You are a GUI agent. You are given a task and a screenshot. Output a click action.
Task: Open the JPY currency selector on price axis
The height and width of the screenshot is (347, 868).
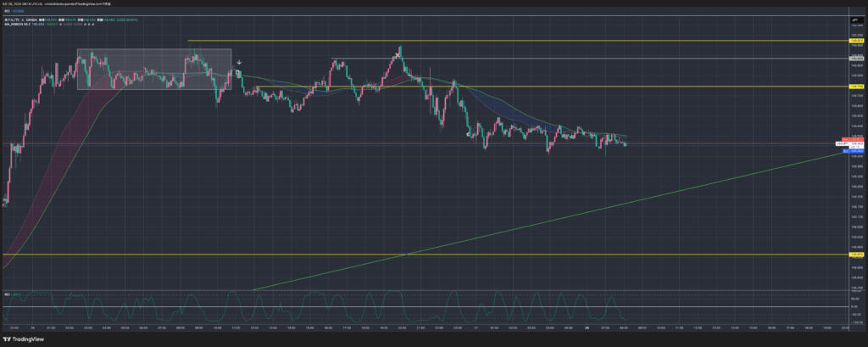854,19
